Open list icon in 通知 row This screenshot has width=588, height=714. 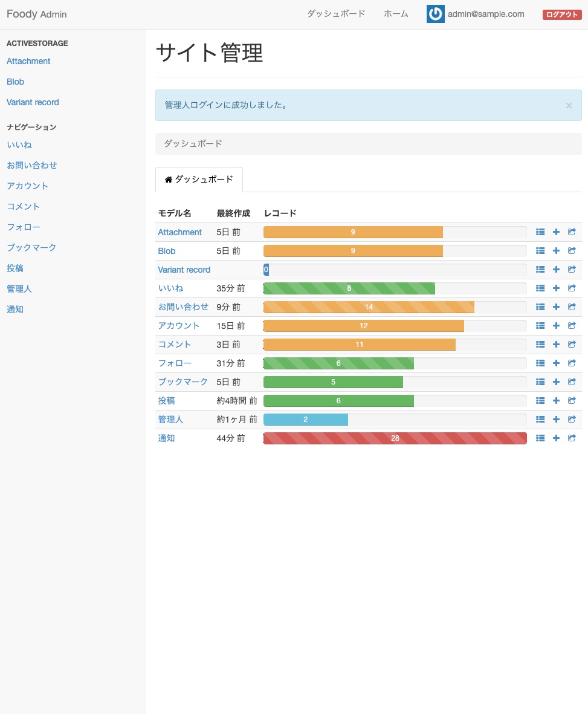540,438
